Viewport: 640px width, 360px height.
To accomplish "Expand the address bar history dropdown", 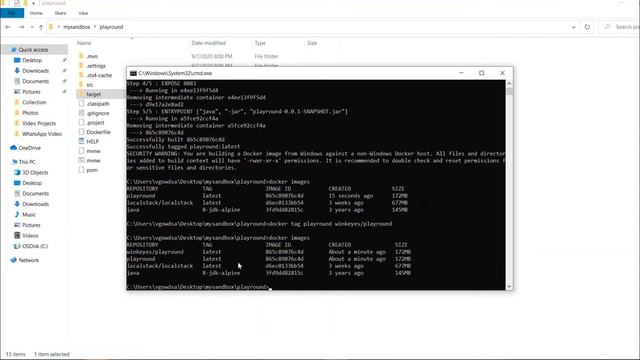I will 573,27.
